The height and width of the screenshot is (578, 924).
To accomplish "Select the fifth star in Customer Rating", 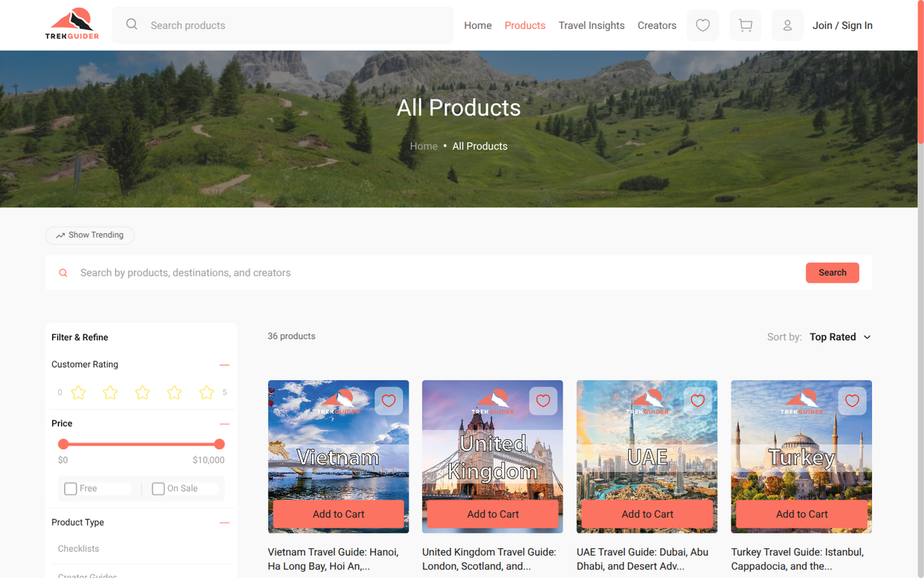I will coord(206,392).
